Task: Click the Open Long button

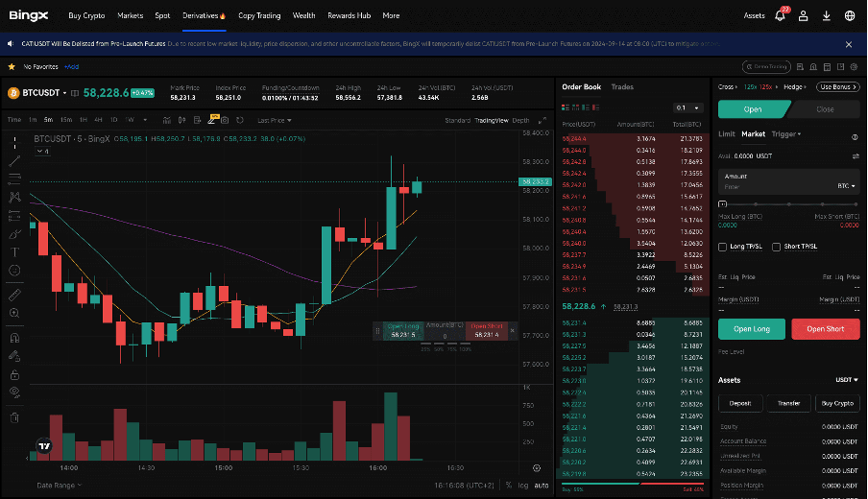Action: pos(751,329)
